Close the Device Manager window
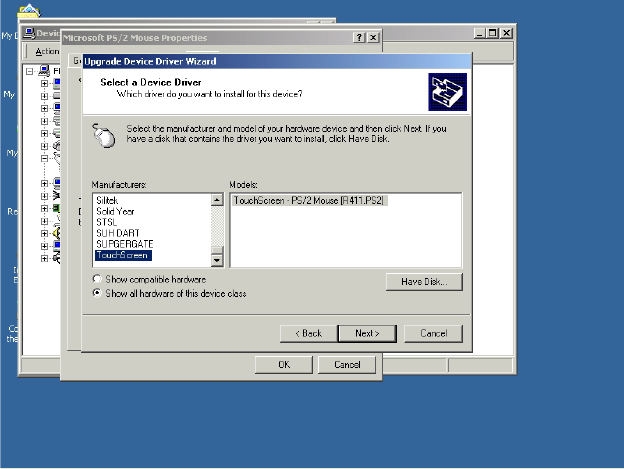This screenshot has width=624, height=469. pos(506,33)
